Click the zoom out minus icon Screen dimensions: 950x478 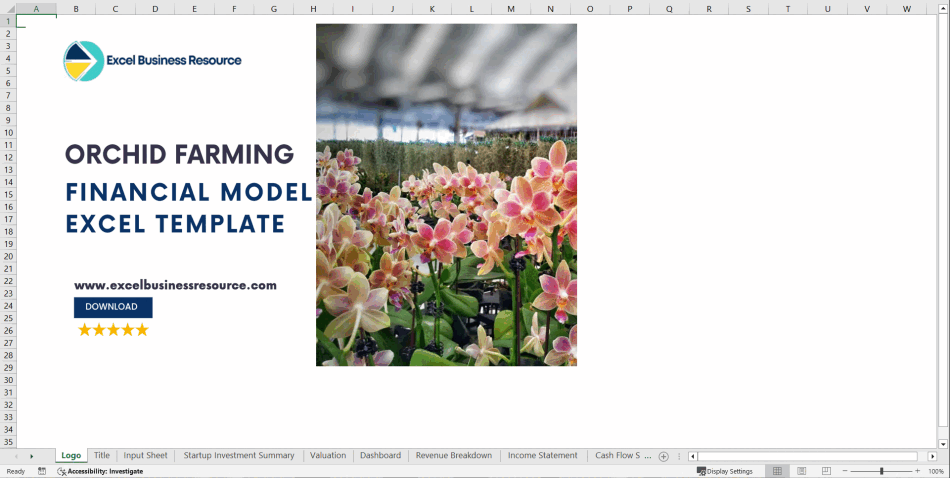[x=846, y=471]
